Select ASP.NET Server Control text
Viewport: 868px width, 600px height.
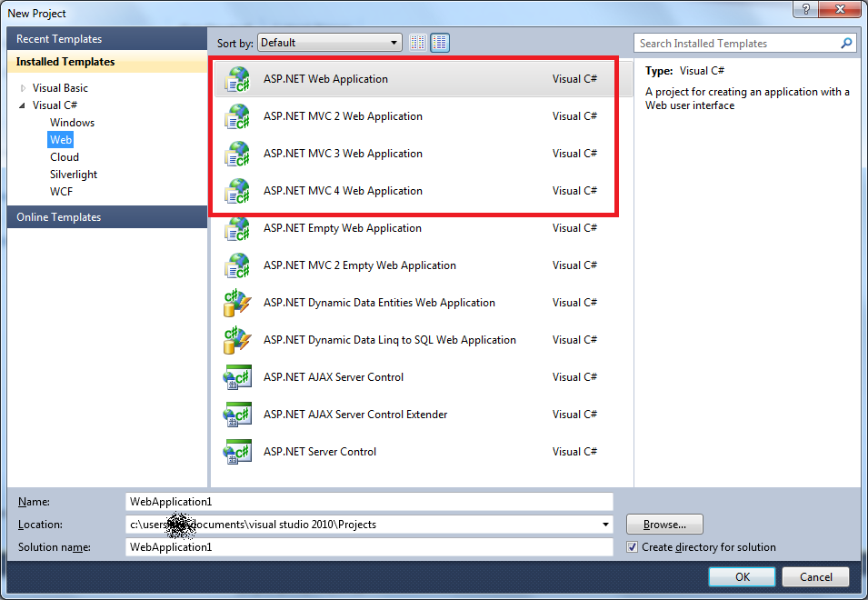pos(319,452)
